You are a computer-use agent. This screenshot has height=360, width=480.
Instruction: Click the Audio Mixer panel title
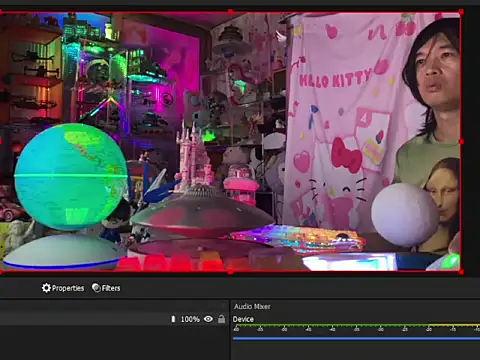tap(252, 306)
